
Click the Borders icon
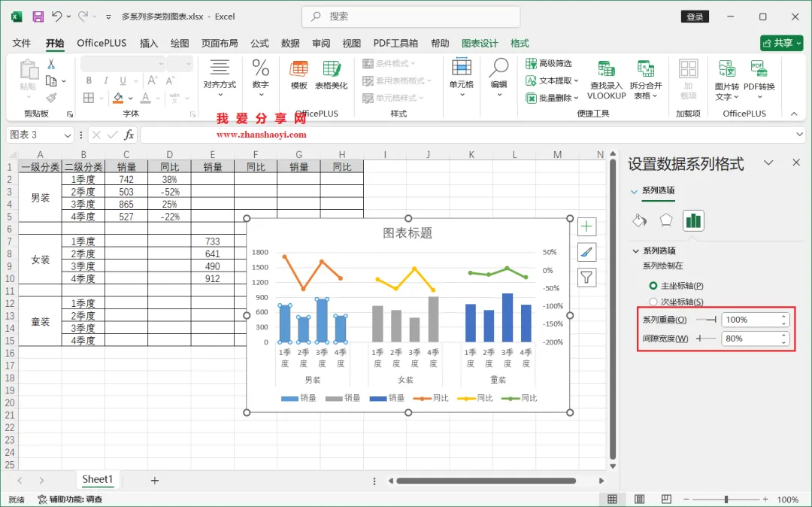tap(89, 97)
